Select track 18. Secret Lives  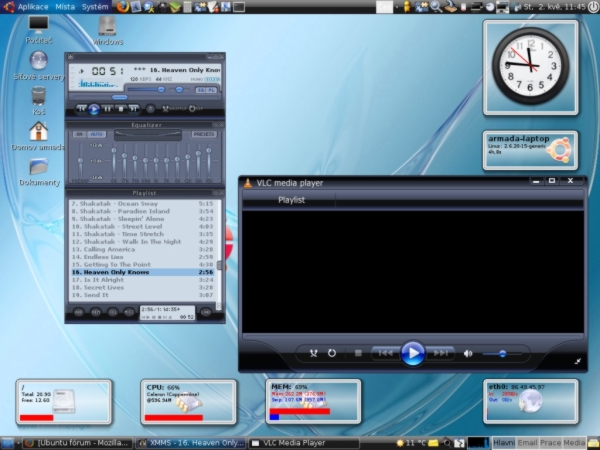point(142,288)
